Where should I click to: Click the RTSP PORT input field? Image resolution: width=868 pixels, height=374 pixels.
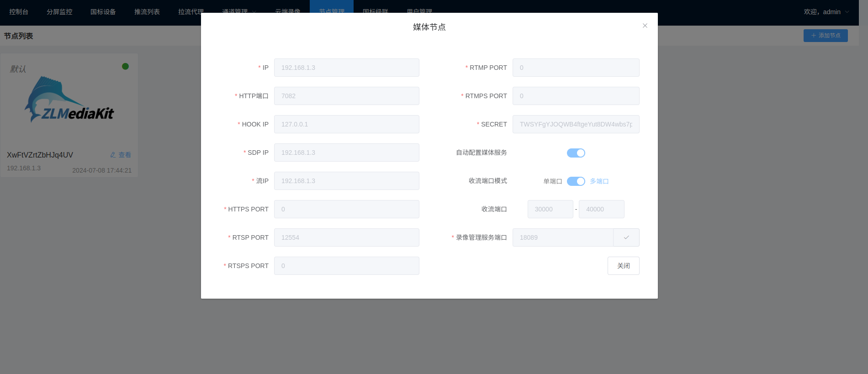click(x=346, y=237)
